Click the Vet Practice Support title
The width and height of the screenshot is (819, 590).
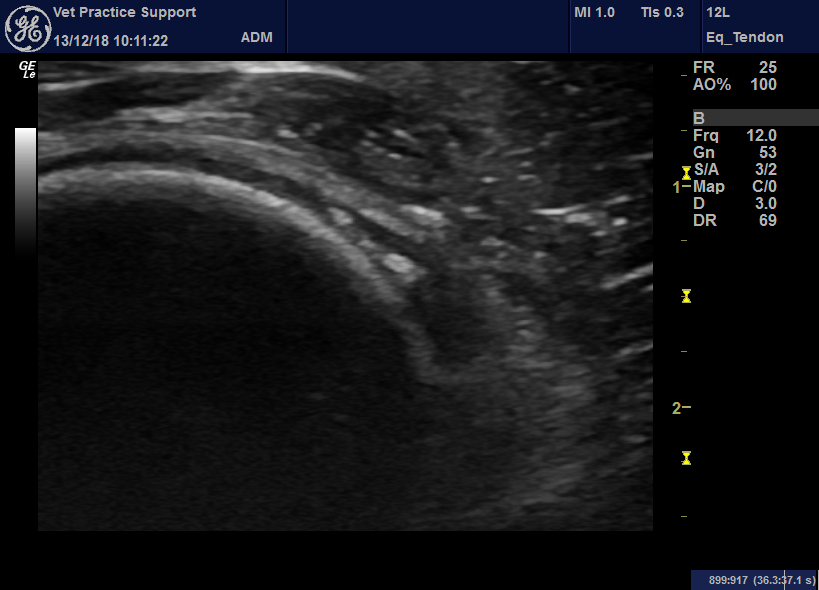click(124, 12)
